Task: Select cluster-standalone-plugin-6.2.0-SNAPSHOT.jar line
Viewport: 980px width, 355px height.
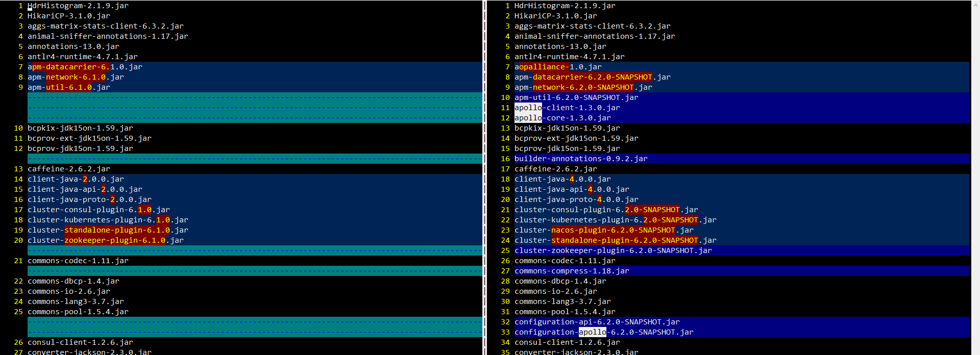Action: (x=616, y=240)
